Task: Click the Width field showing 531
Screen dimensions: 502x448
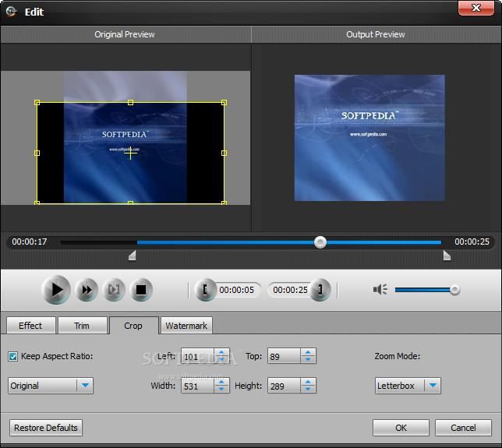Action: [x=197, y=385]
